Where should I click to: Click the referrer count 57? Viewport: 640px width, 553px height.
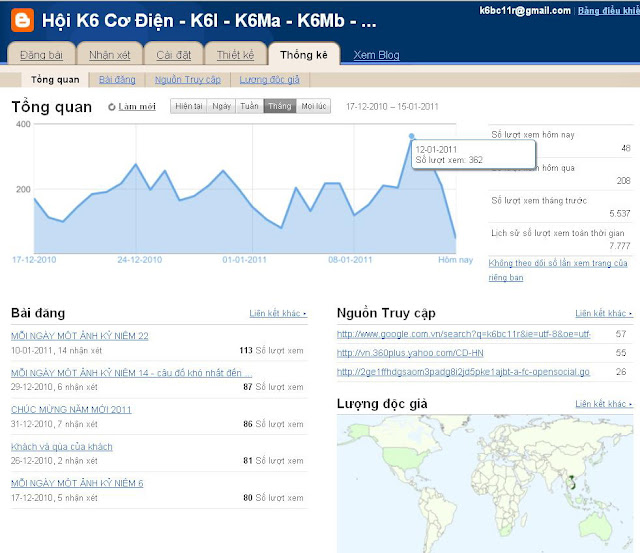[621, 334]
